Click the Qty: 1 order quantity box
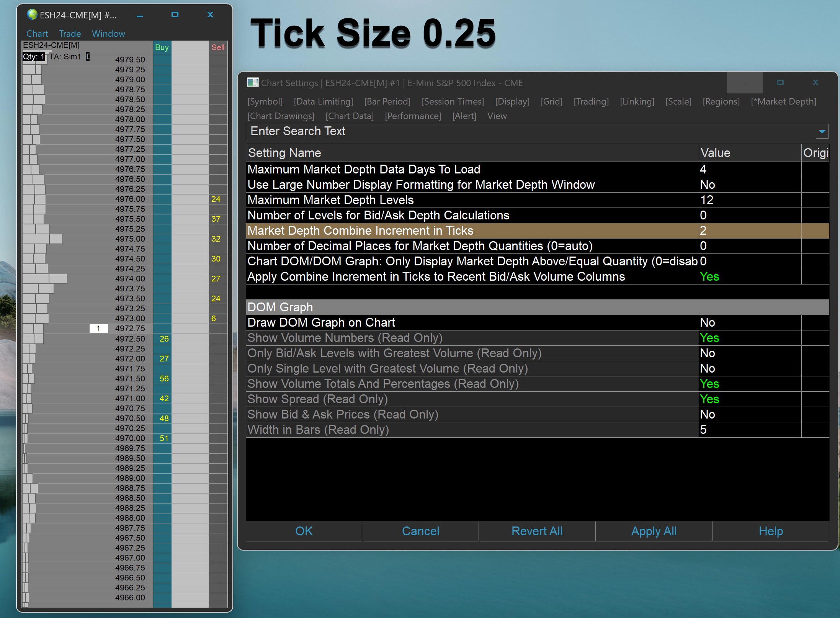The height and width of the screenshot is (618, 840). coord(34,57)
